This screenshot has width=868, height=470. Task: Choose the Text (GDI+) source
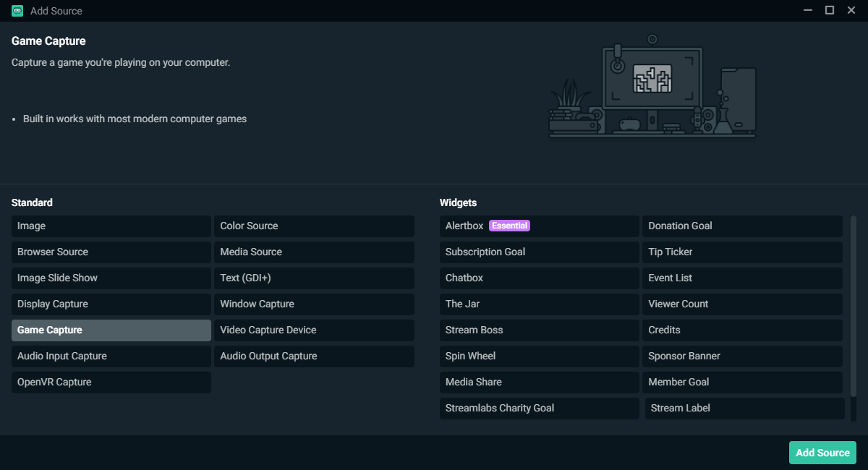pyautogui.click(x=314, y=278)
